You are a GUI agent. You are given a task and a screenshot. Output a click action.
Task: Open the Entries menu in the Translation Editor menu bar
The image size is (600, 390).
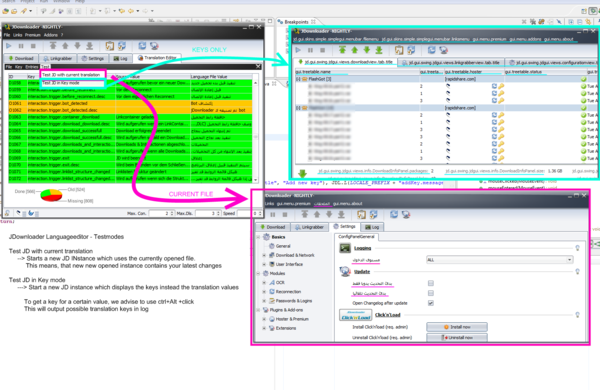[x=32, y=67]
